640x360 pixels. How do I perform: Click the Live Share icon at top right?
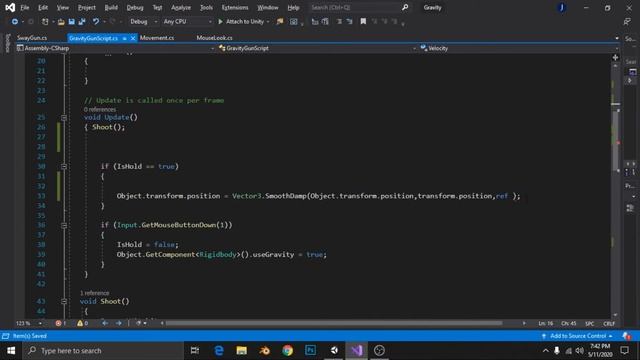coord(627,22)
